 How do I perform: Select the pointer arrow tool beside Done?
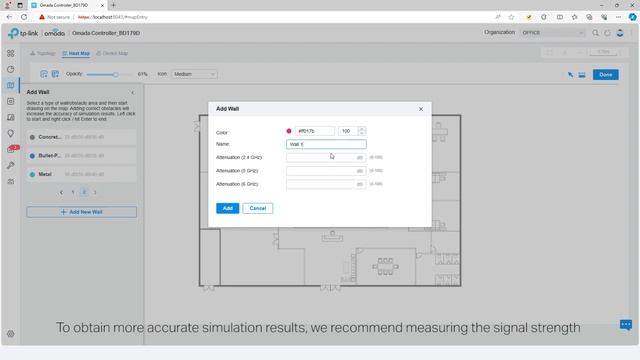pyautogui.click(x=570, y=75)
